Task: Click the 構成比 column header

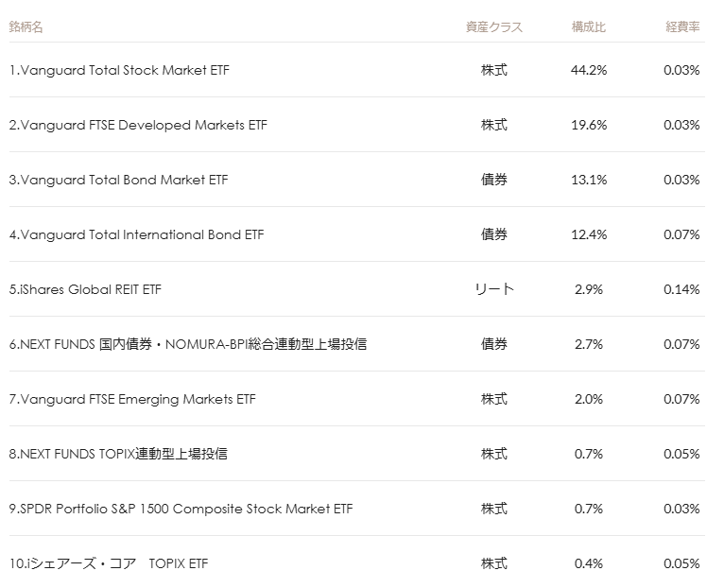Action: 588,27
